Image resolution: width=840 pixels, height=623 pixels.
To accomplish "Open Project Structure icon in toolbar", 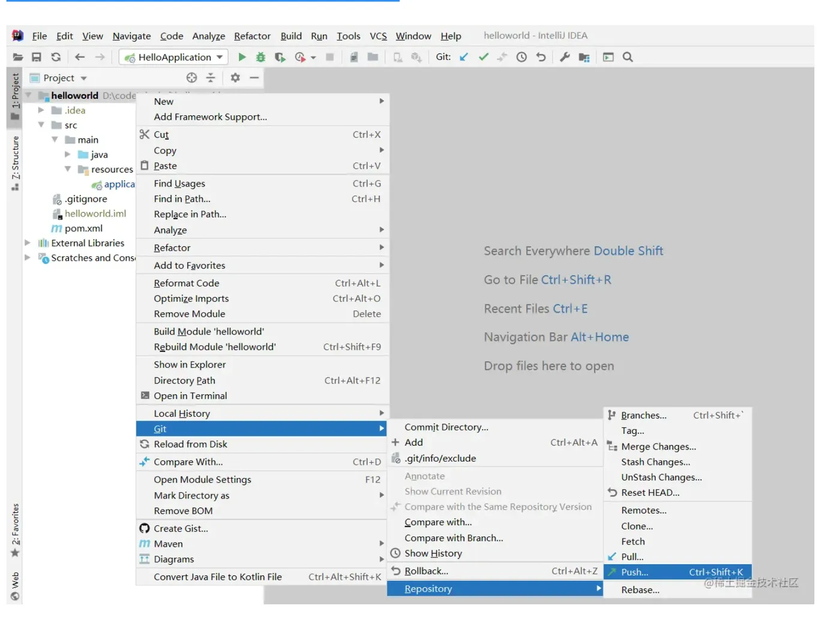I will click(584, 57).
